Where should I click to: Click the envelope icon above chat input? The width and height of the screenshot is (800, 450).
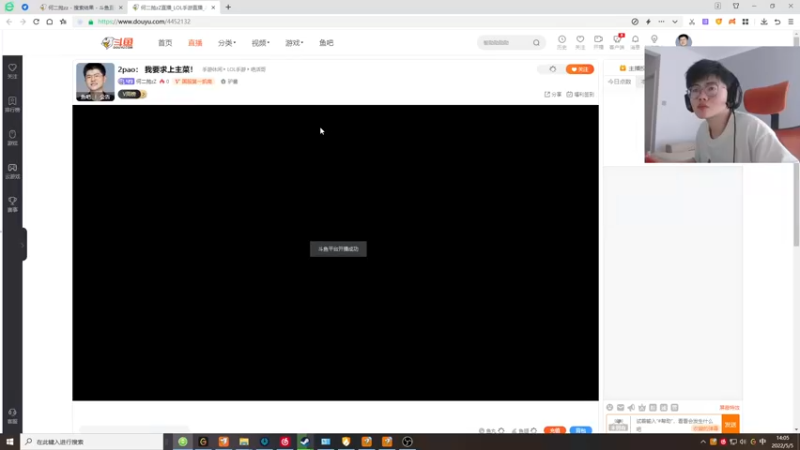point(620,408)
